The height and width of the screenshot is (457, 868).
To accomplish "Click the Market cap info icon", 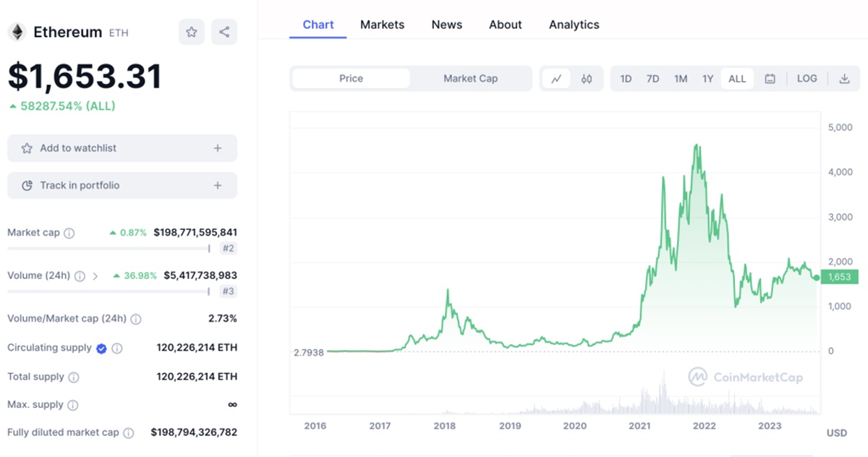I will tap(69, 233).
